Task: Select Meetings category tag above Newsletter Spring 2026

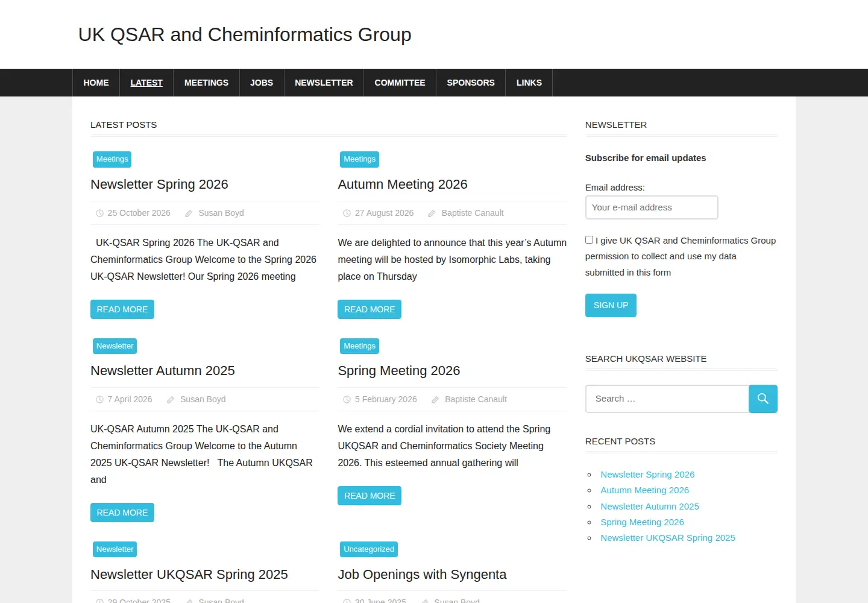Action: pyautogui.click(x=112, y=159)
